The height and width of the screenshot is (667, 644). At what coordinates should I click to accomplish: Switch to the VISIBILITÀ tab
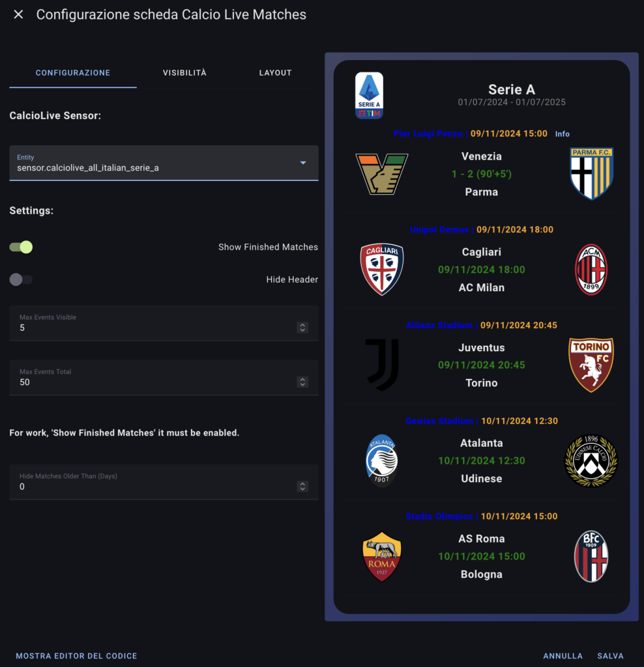184,73
